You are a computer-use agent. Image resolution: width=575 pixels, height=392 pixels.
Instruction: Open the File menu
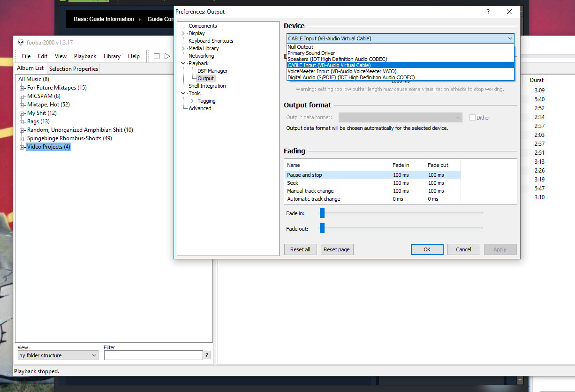(x=26, y=56)
